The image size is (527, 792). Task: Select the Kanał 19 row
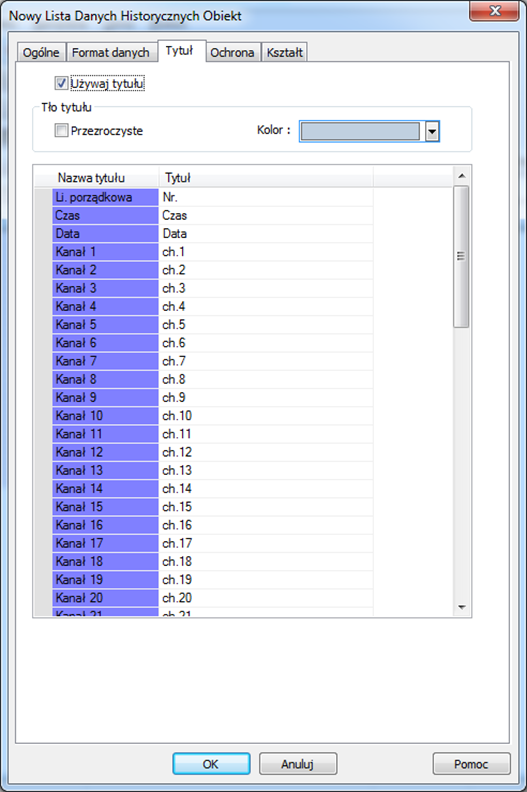[105, 579]
